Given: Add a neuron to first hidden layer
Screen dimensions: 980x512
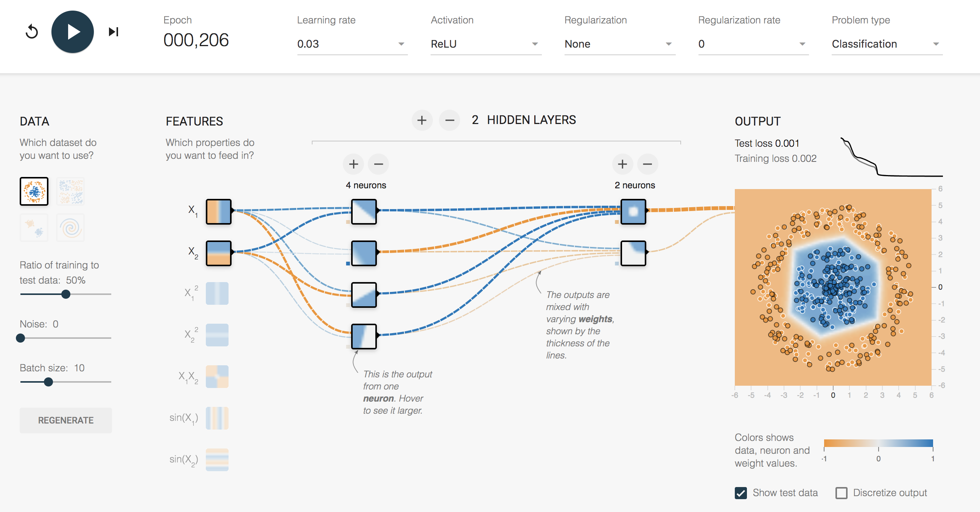Looking at the screenshot, I should (353, 164).
